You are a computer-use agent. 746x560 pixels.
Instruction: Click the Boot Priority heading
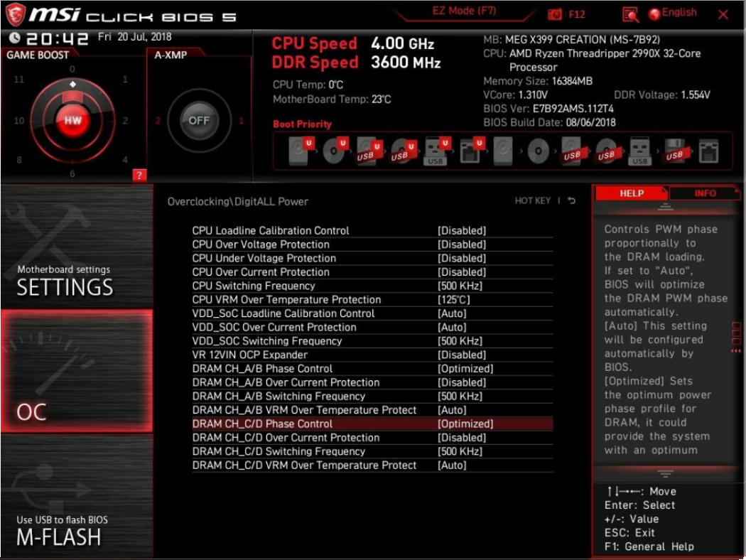302,124
